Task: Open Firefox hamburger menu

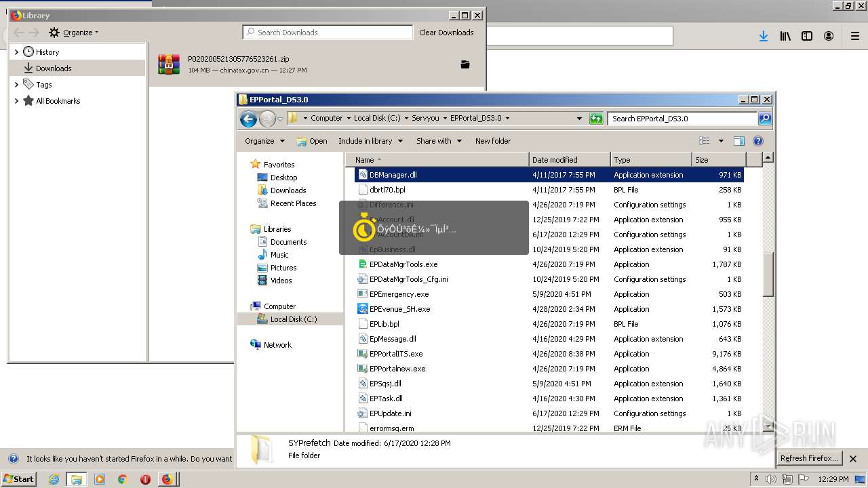Action: [854, 36]
